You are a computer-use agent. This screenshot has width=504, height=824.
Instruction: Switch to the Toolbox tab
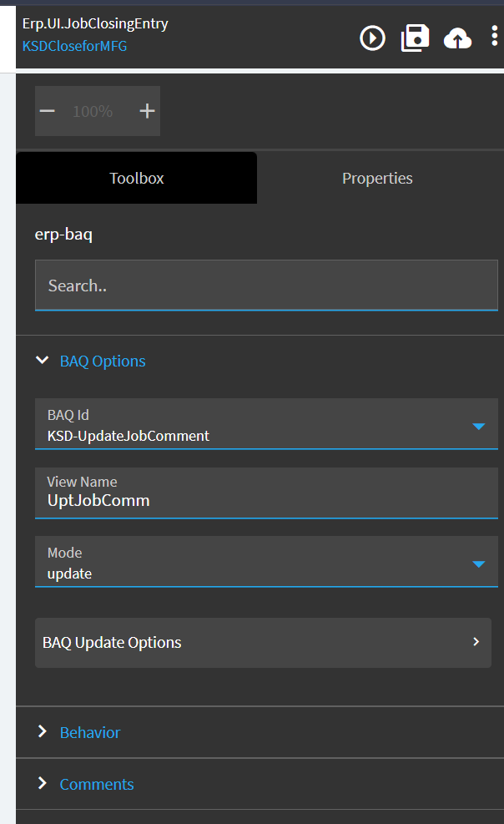tap(137, 178)
